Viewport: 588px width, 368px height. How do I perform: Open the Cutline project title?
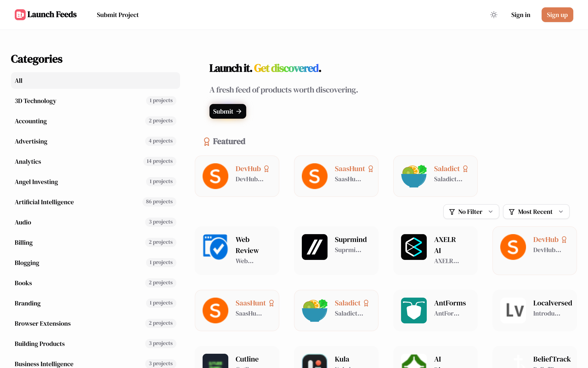coord(247,359)
